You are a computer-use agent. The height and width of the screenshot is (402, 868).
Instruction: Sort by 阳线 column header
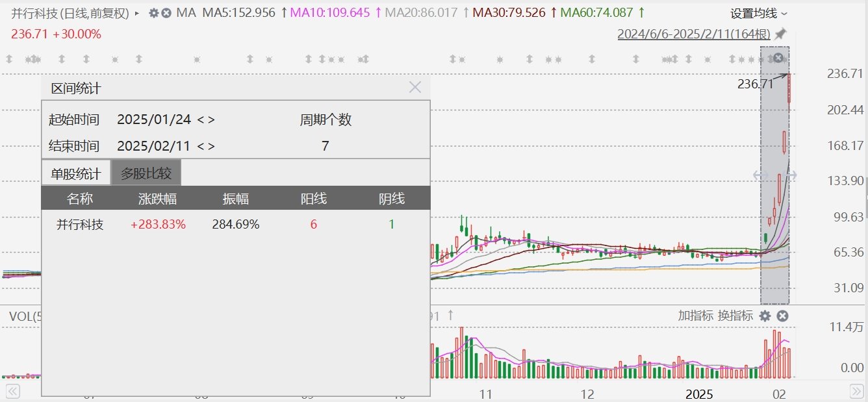[x=314, y=198]
